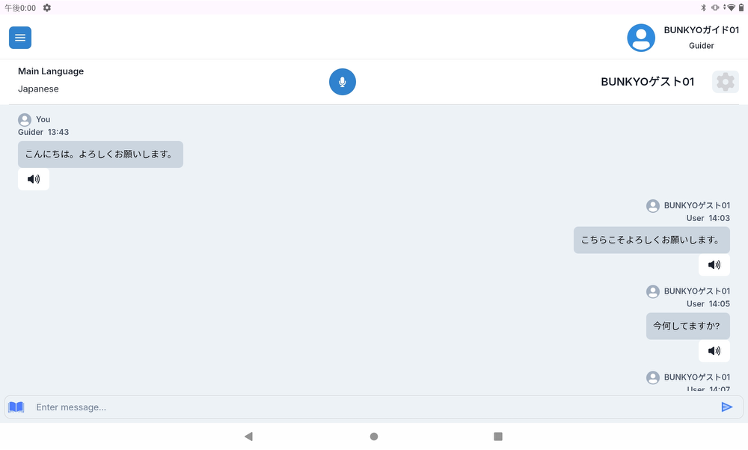The height and width of the screenshot is (450, 748).
Task: Focus the Enter message input field
Action: tap(374, 407)
